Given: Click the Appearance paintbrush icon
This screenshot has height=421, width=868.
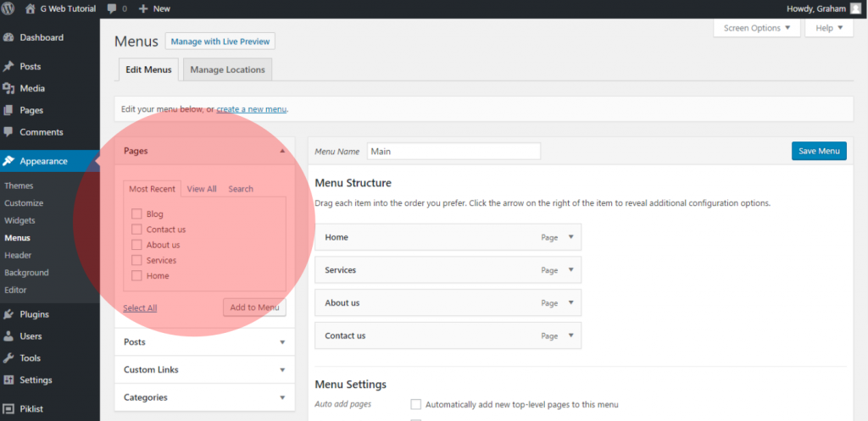Looking at the screenshot, I should (x=8, y=161).
